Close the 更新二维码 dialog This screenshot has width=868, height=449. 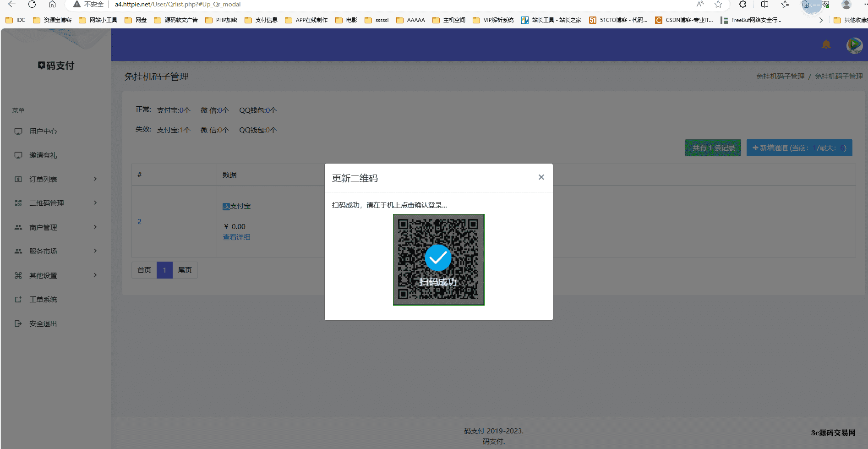point(541,177)
